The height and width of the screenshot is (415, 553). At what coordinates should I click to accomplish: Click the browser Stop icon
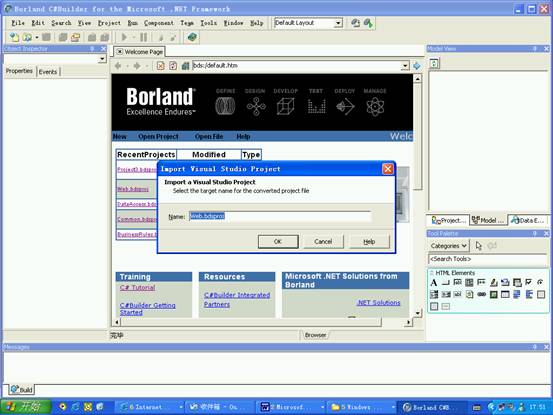coord(160,66)
